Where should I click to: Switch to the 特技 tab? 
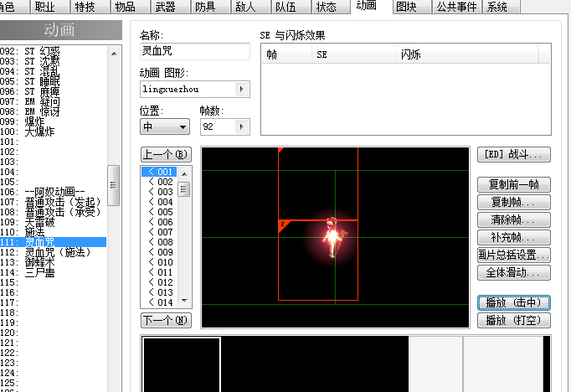click(89, 7)
